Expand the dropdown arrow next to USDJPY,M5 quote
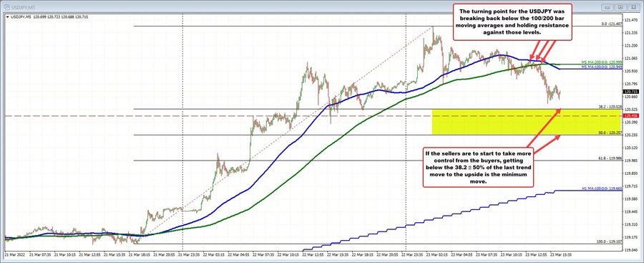The height and width of the screenshot is (263, 644). coord(6,17)
